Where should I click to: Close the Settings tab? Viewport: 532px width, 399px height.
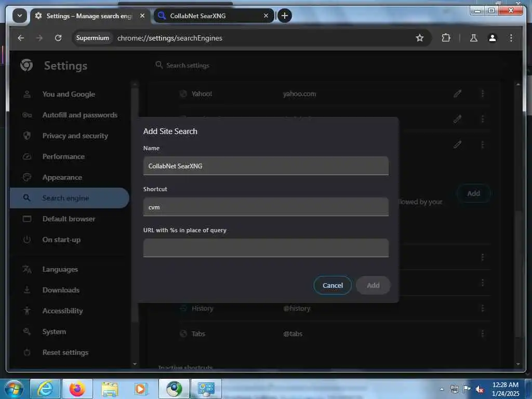pyautogui.click(x=142, y=16)
